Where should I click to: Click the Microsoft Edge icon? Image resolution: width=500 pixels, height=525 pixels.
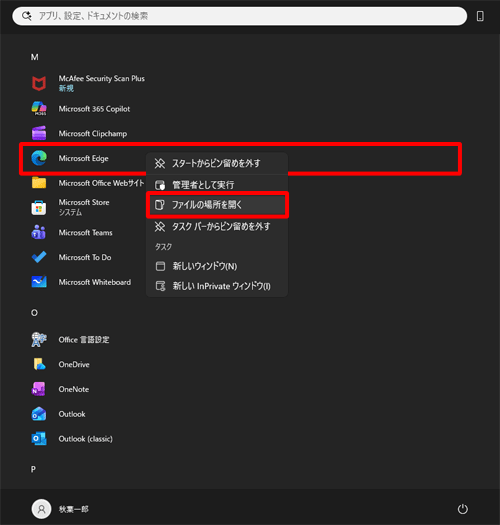(x=39, y=158)
